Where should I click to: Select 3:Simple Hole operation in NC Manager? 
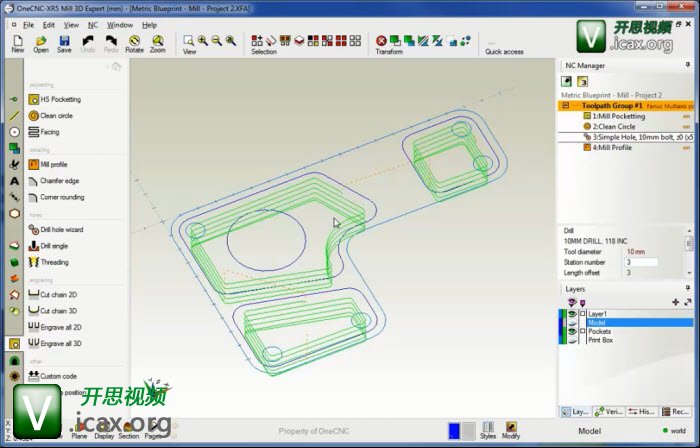pyautogui.click(x=638, y=137)
